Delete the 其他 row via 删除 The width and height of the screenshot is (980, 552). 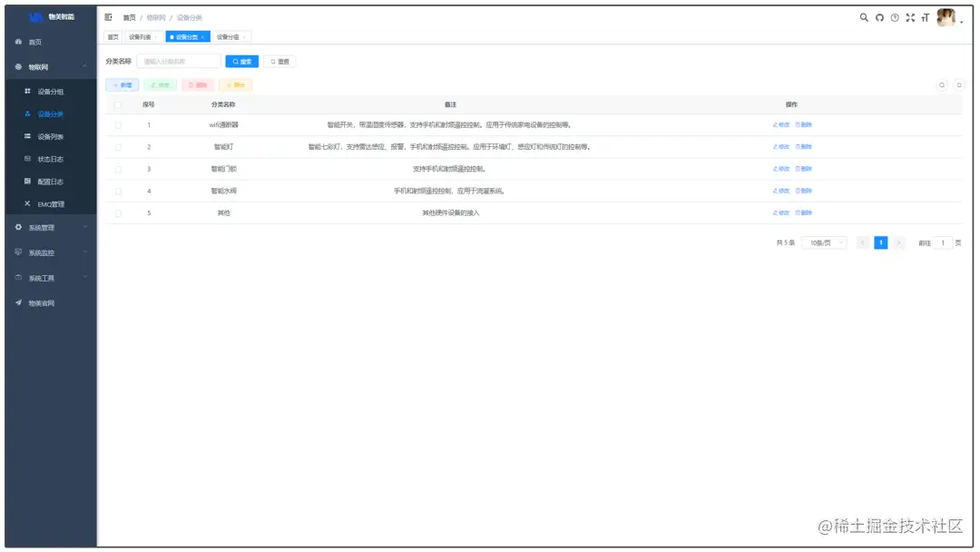coord(804,212)
